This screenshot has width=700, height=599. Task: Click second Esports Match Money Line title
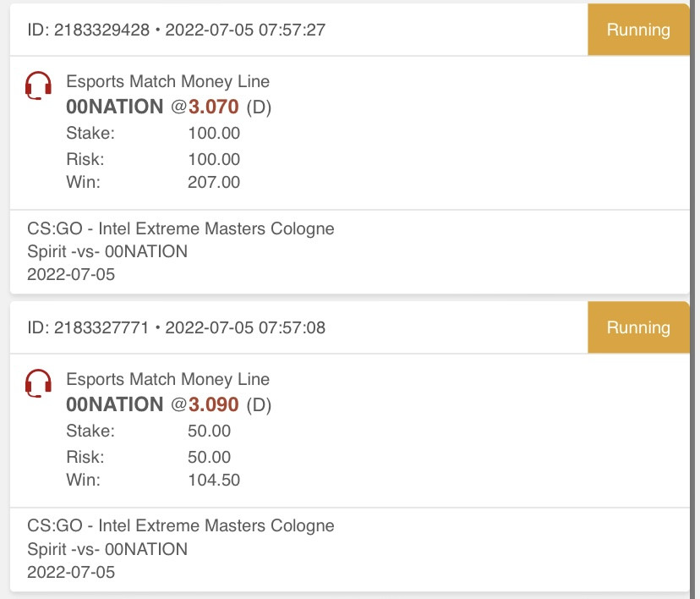168,379
